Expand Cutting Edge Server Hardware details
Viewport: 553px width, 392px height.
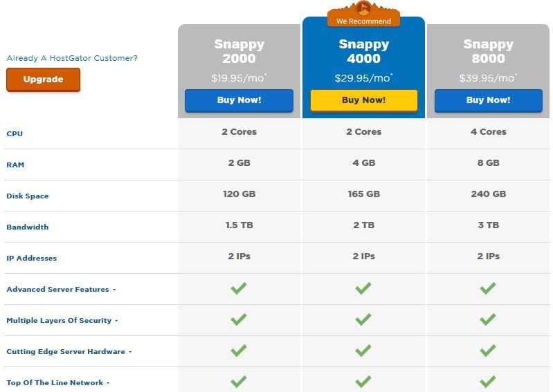(x=69, y=351)
